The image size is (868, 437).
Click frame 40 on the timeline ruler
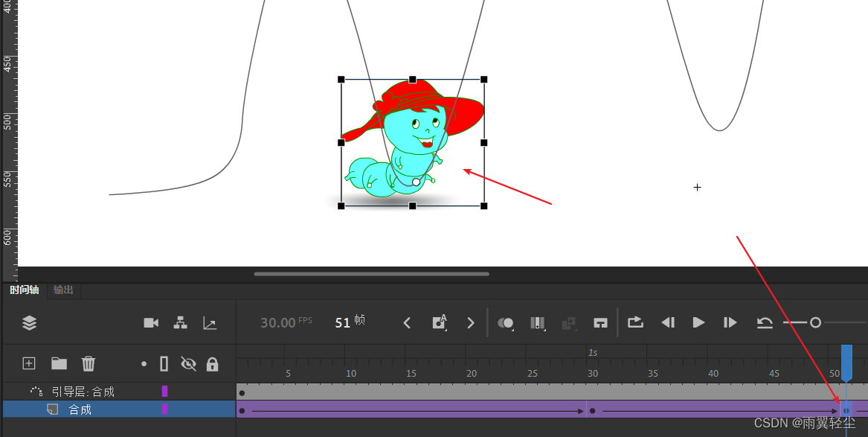click(x=713, y=373)
